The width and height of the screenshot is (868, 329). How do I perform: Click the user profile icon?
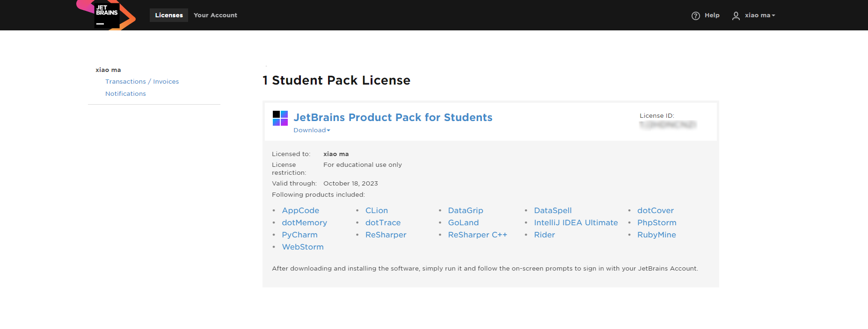(736, 15)
